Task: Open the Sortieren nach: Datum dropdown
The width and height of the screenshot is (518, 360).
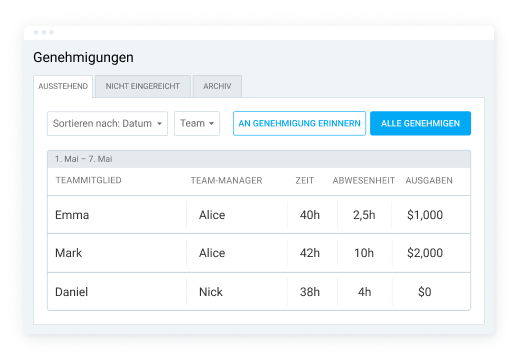Action: 107,123
